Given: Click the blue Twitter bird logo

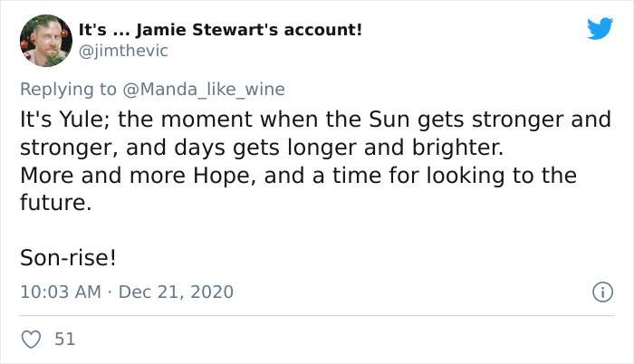Looking at the screenshot, I should 600,28.
